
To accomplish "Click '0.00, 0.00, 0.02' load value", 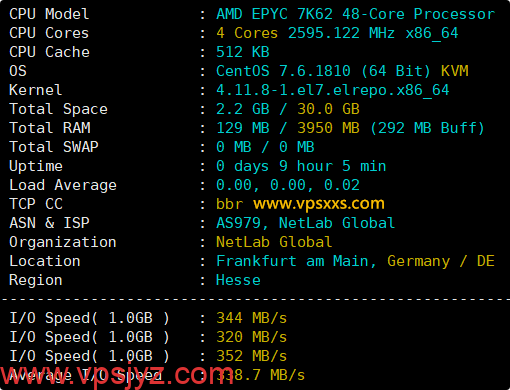I will pyautogui.click(x=288, y=185).
